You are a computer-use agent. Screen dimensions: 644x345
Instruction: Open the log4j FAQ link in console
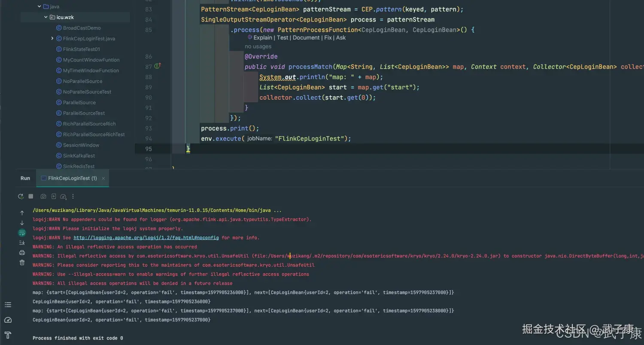pyautogui.click(x=146, y=238)
